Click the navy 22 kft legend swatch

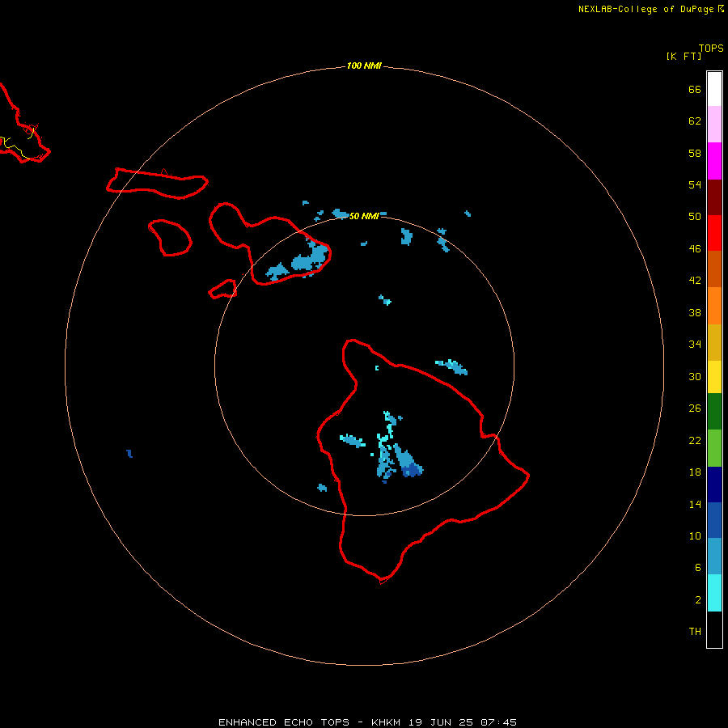point(714,485)
